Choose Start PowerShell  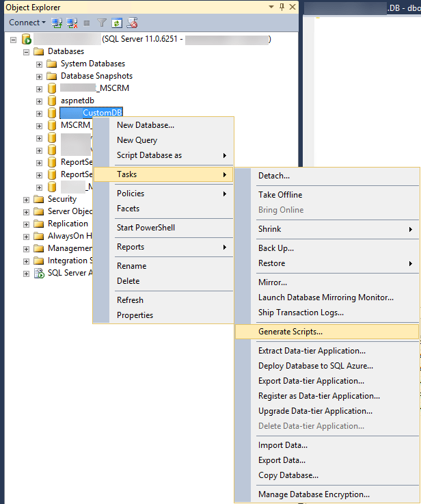[163, 228]
